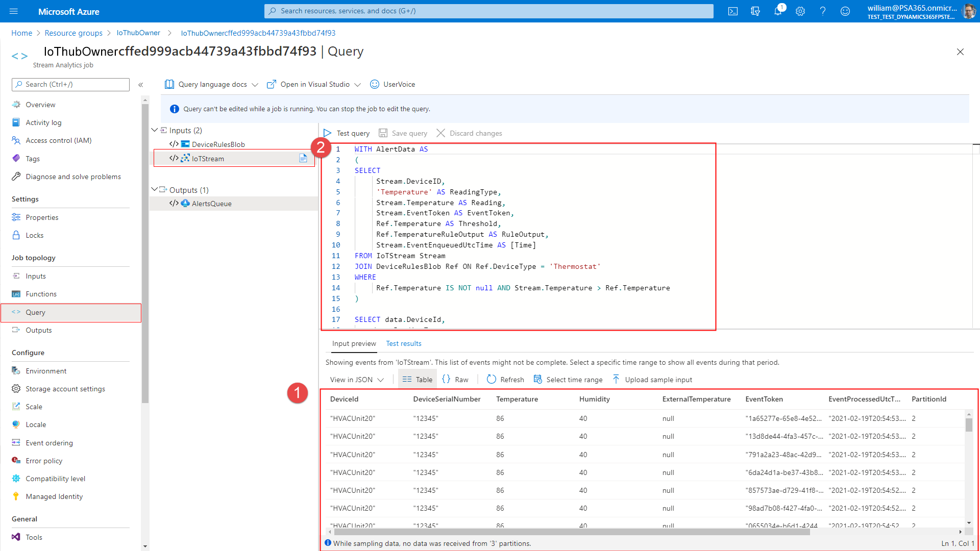Open the View in JSON dropdown
This screenshot has width=980, height=551.
[x=355, y=380]
